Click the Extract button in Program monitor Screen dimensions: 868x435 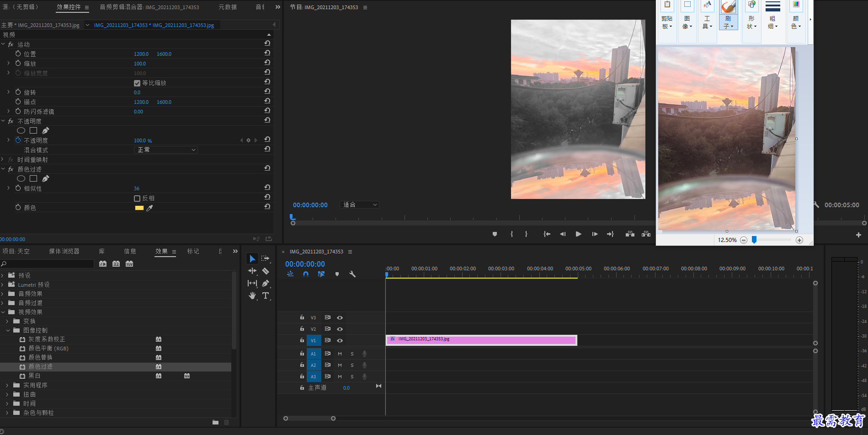[646, 234]
